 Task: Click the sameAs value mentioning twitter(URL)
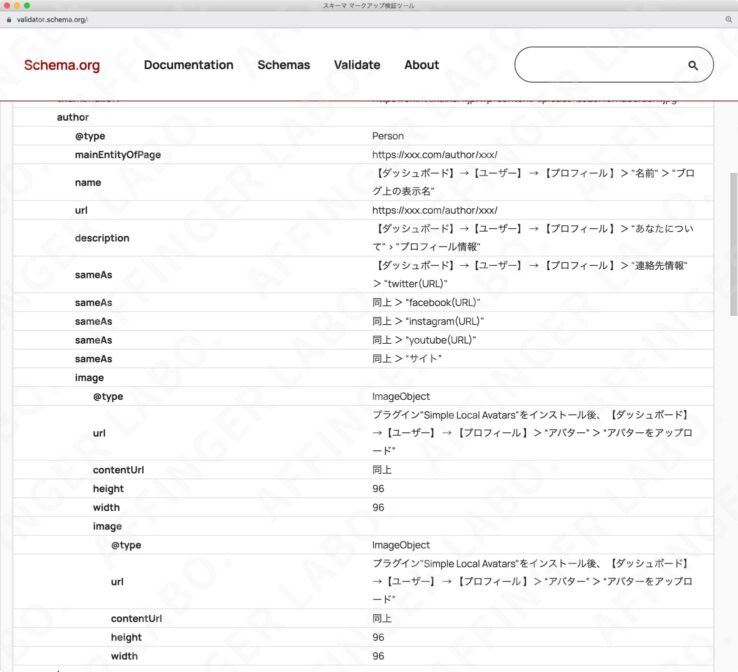pos(530,275)
